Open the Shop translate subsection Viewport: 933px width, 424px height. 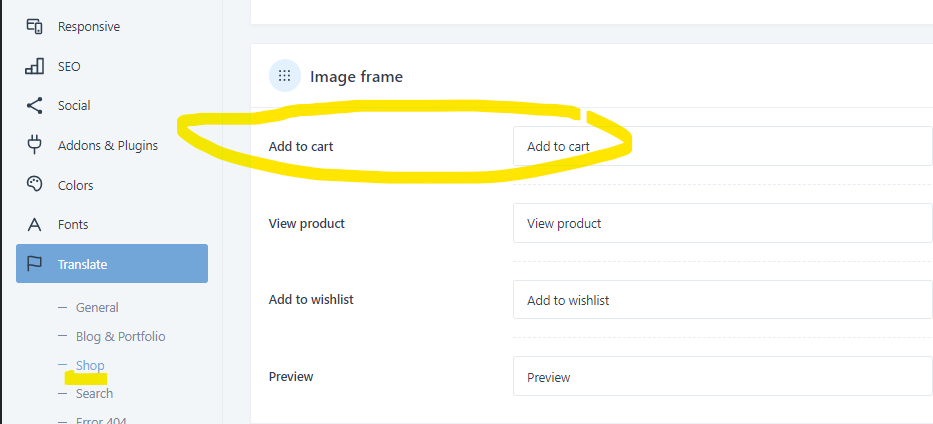[90, 365]
